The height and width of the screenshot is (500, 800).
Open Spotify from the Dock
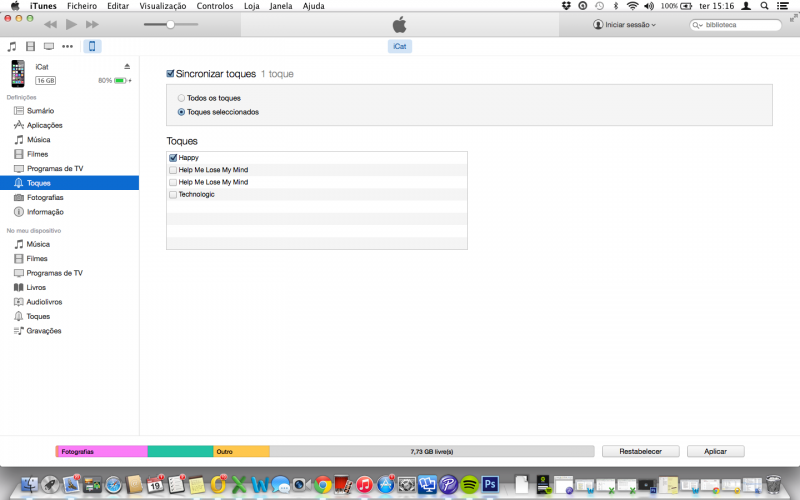click(469, 484)
